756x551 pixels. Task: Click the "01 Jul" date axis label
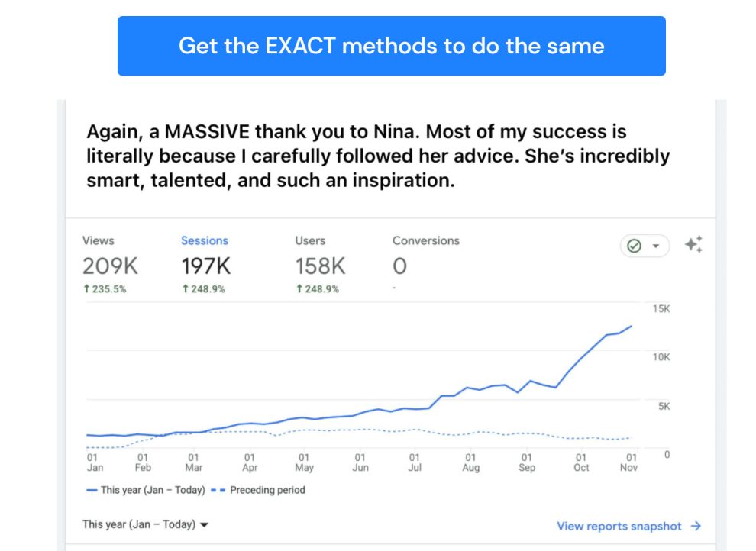pyautogui.click(x=415, y=462)
